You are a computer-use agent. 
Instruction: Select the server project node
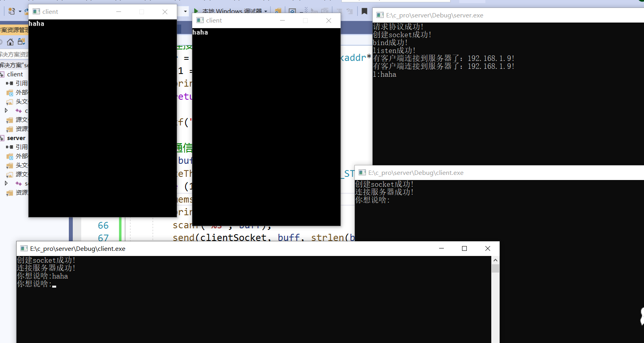16,138
